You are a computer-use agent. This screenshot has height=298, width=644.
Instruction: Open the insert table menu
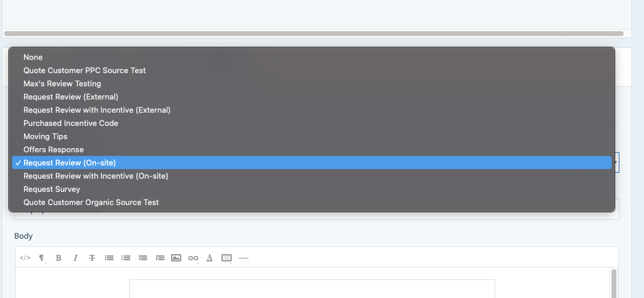pyautogui.click(x=226, y=258)
